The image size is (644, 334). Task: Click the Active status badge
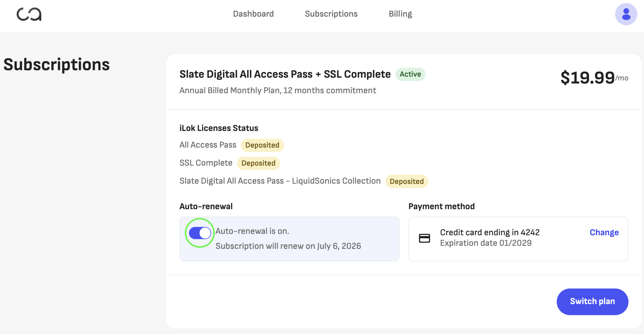(x=410, y=74)
